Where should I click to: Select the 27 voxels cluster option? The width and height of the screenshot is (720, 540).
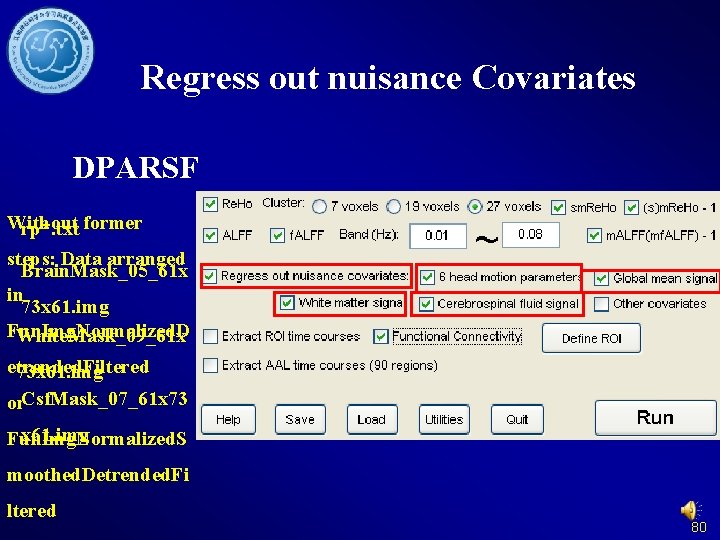(475, 207)
